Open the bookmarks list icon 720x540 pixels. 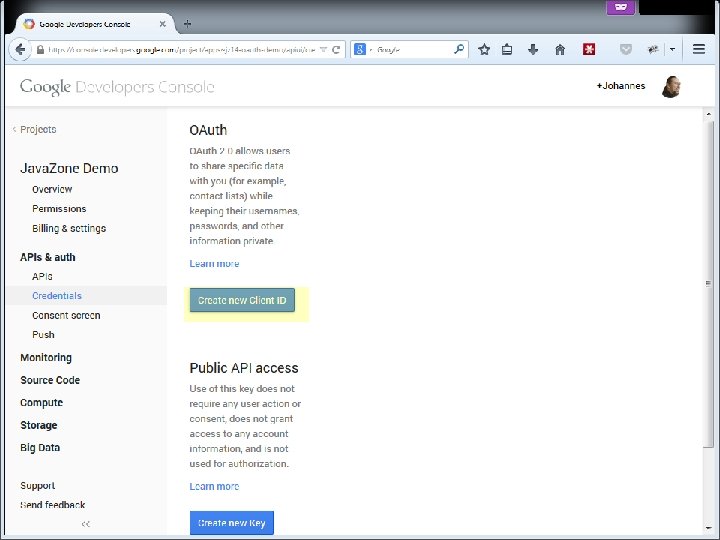[507, 50]
